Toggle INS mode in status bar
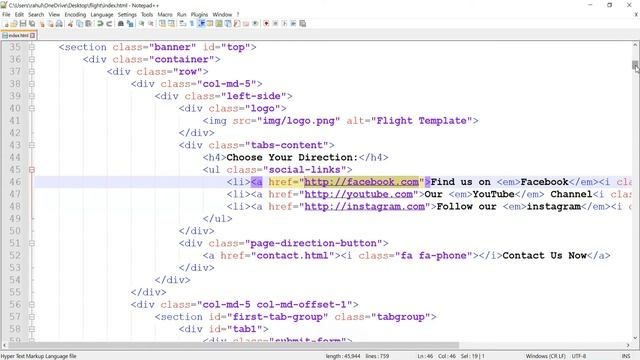The height and width of the screenshot is (360, 640). [x=626, y=356]
